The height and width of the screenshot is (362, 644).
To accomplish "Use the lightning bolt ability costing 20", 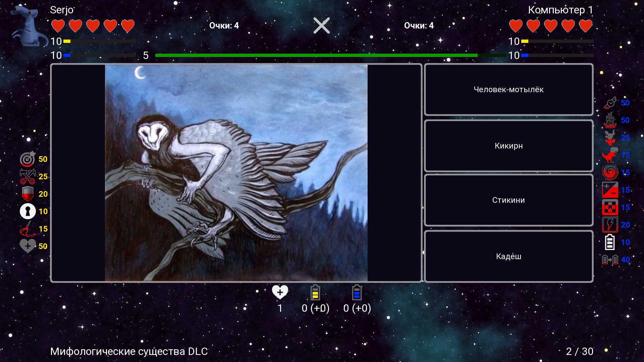I will click(x=610, y=225).
